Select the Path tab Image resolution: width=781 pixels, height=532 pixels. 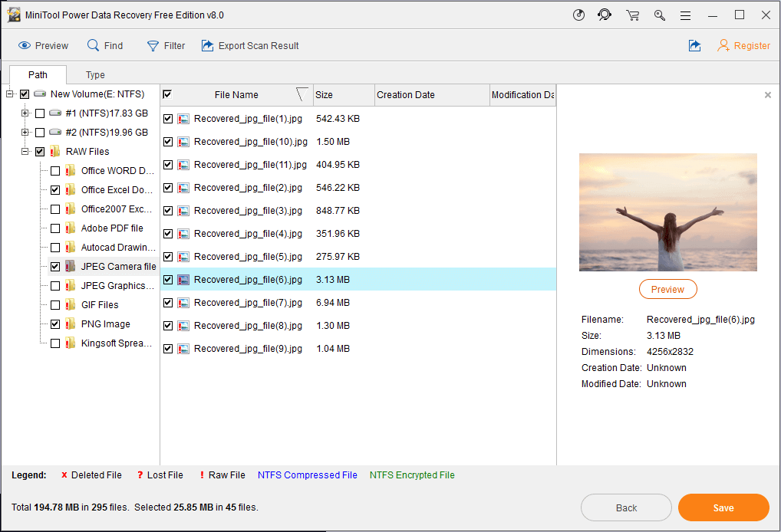[x=38, y=75]
